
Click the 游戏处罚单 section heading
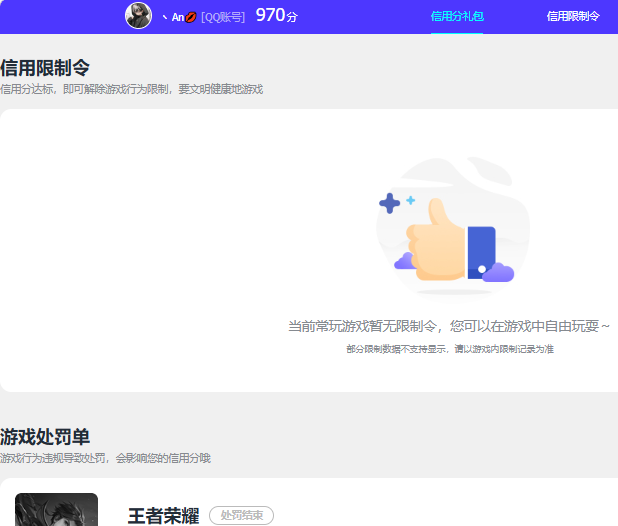pos(45,437)
